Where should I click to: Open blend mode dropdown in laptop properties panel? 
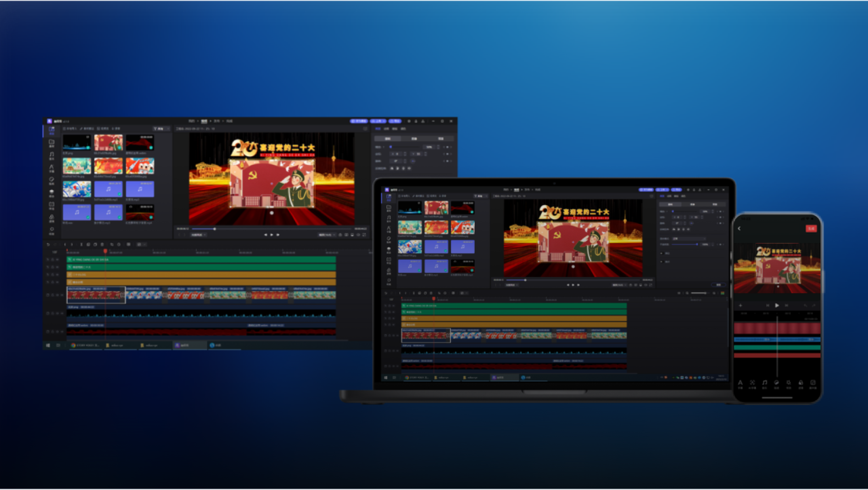click(x=689, y=239)
